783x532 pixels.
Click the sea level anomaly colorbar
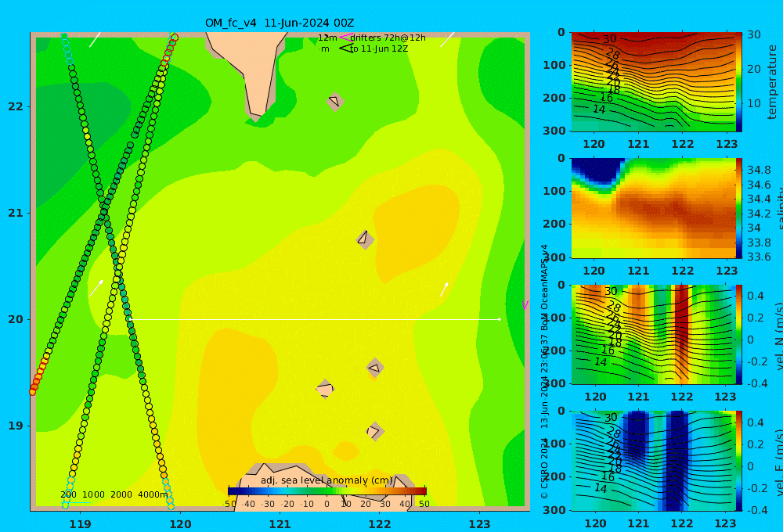pos(327,491)
